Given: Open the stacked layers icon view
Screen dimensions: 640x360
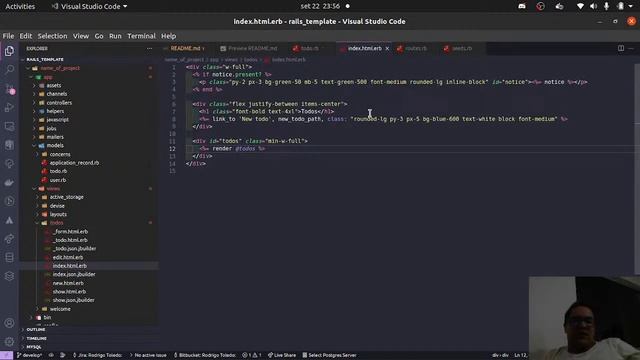Looking at the screenshot, I should [x=9, y=276].
